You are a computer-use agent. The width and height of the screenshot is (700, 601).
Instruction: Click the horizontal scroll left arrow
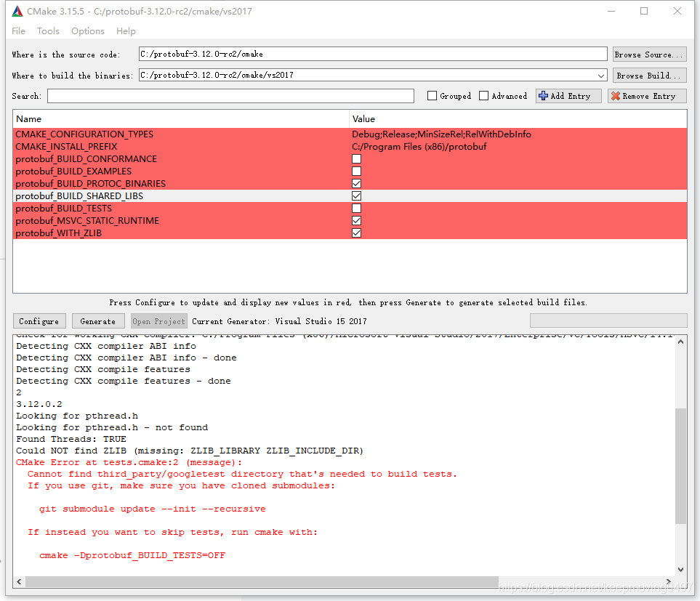coord(19,581)
